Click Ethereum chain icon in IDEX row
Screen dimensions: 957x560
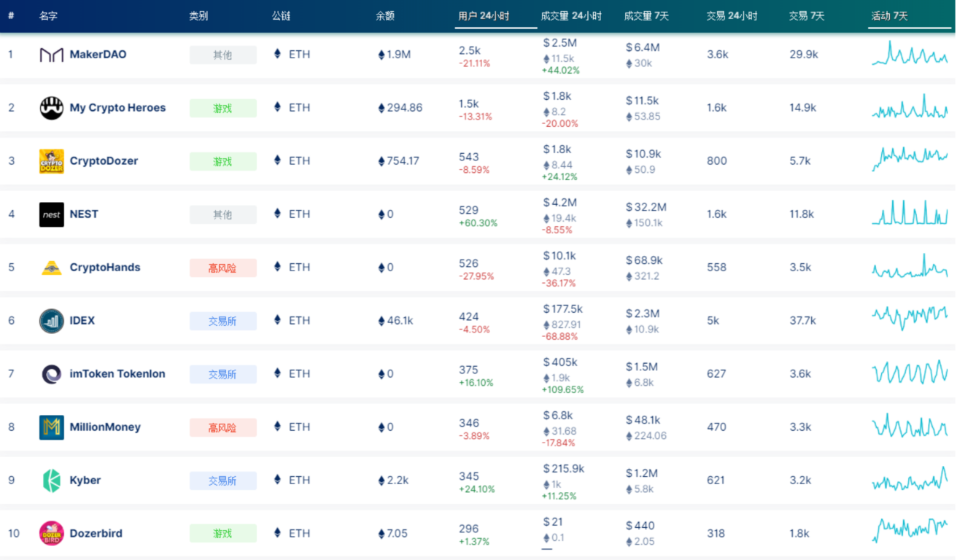point(277,320)
